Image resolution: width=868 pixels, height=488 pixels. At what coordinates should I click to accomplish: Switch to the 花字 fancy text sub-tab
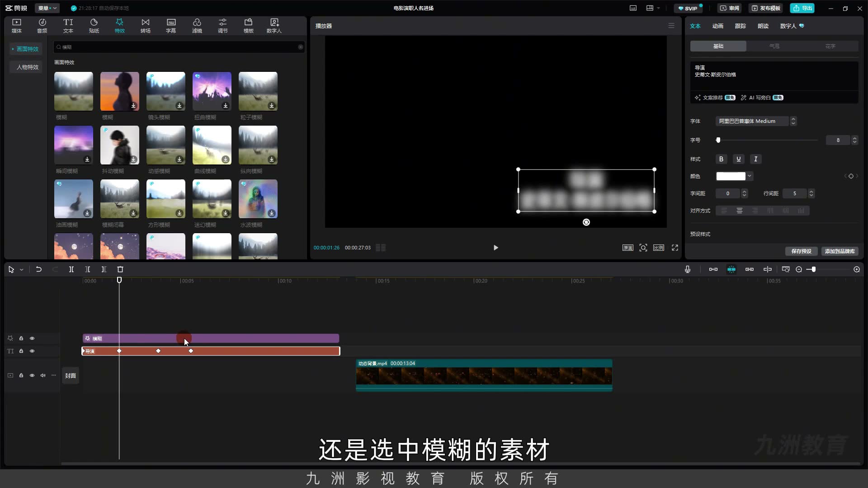pyautogui.click(x=830, y=46)
